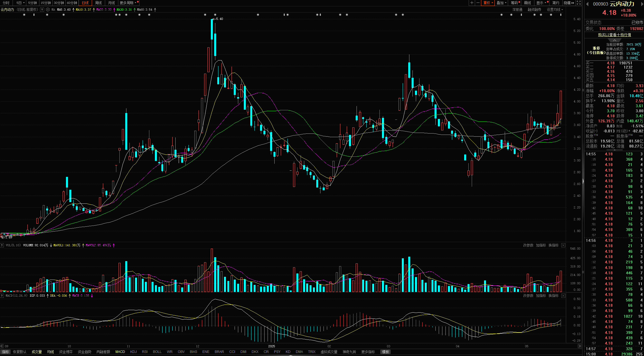Close the MACD indicator panel
The height and width of the screenshot is (356, 644).
coord(563,296)
